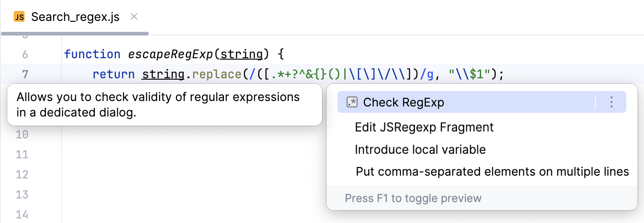644x223 pixels.
Task: Select Edit JSRegexp Fragment
Action: [x=424, y=127]
